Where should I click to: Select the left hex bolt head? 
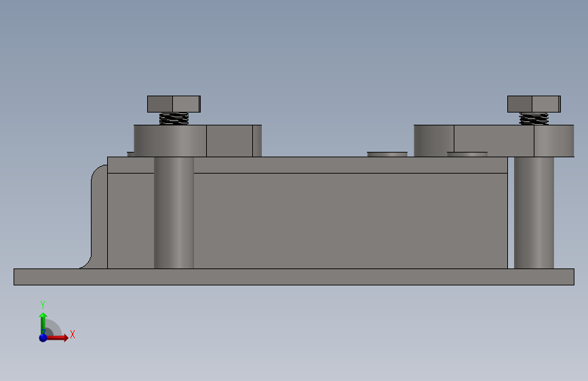point(174,104)
